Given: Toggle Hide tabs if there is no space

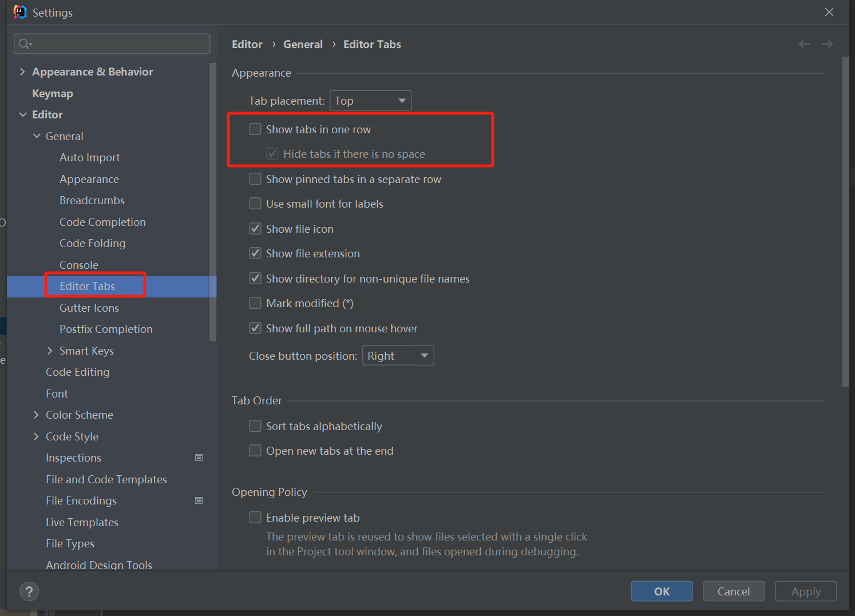Looking at the screenshot, I should tap(272, 154).
